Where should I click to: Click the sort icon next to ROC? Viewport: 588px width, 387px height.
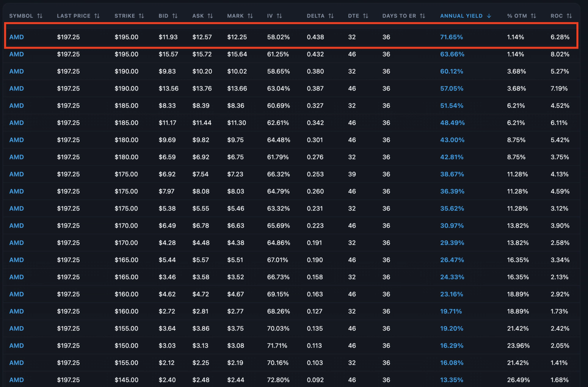569,16
